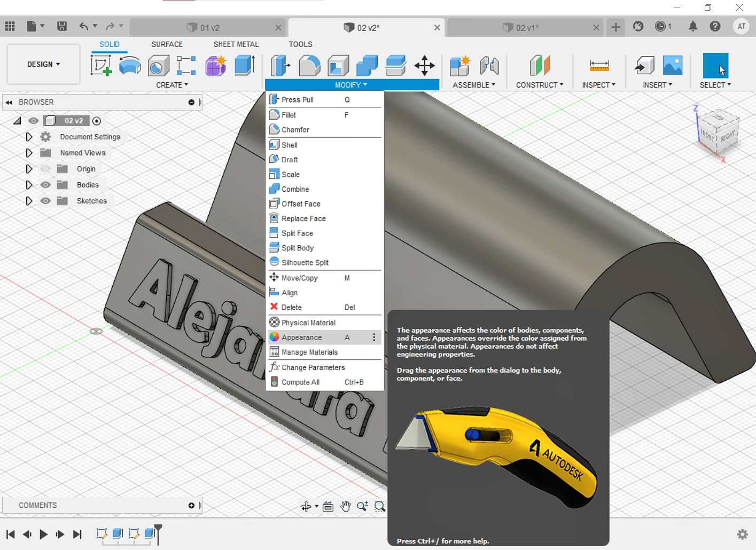
Task: Open the AT user profile button
Action: point(742,26)
